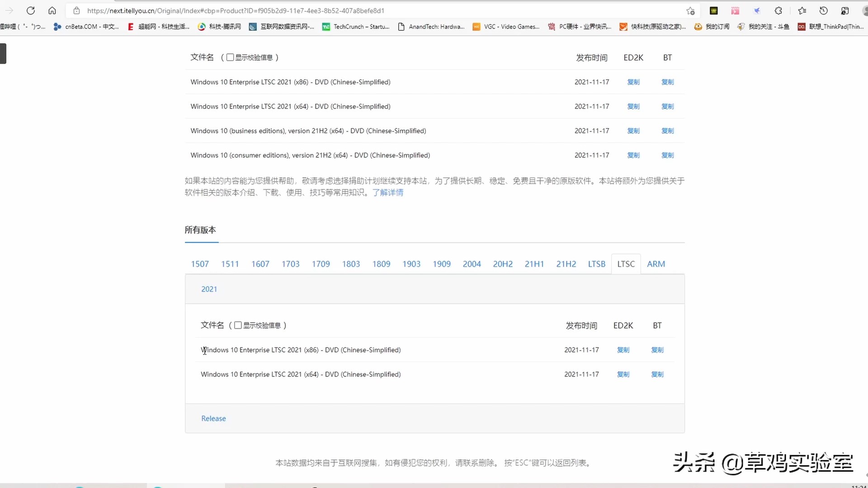Click the Extensions puzzle icon
The width and height of the screenshot is (868, 488).
[x=778, y=10]
